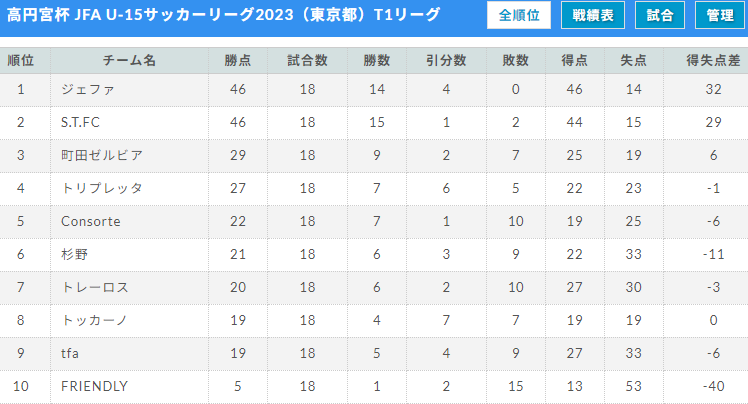Click the 試合数 column header

point(307,61)
